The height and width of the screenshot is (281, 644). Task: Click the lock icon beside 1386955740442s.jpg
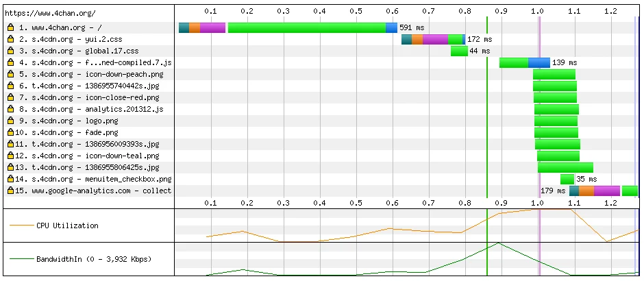click(x=11, y=86)
